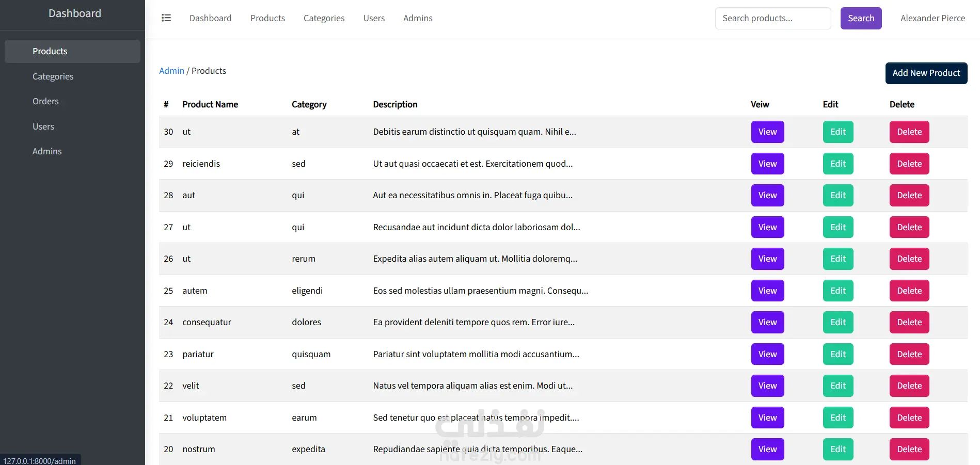Delete product 22 velit
980x465 pixels.
[909, 386]
